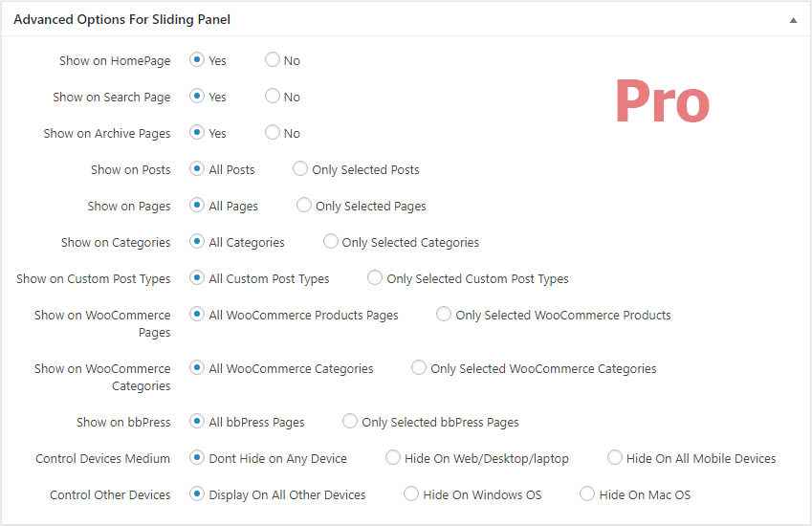Select Hide On Web/Desktop/laptop option
812x526 pixels.
pos(393,457)
